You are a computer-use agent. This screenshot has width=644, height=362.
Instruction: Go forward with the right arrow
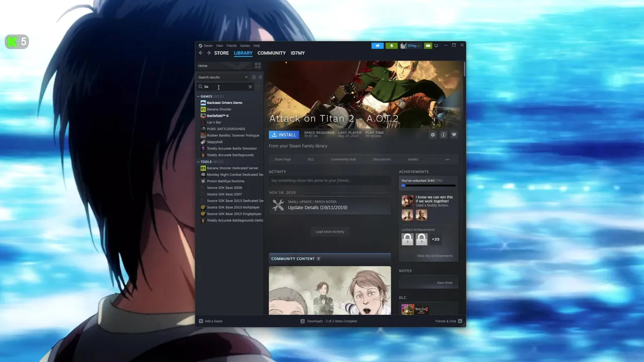[x=208, y=53]
